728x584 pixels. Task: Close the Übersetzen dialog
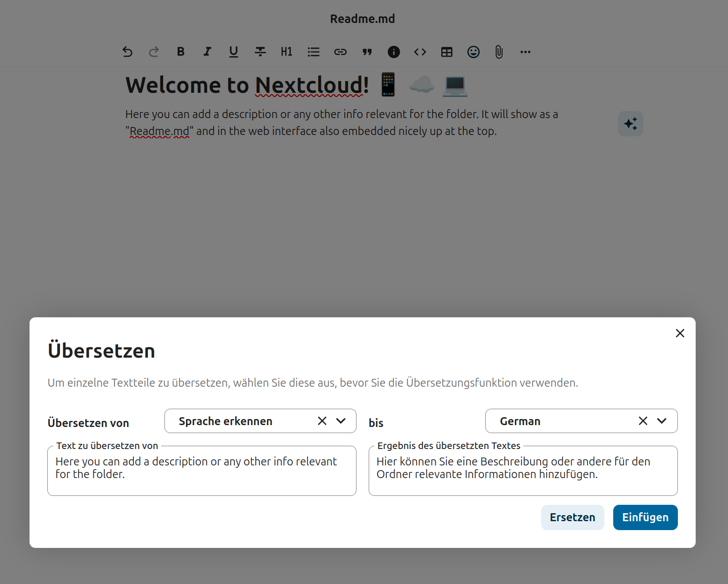(680, 333)
